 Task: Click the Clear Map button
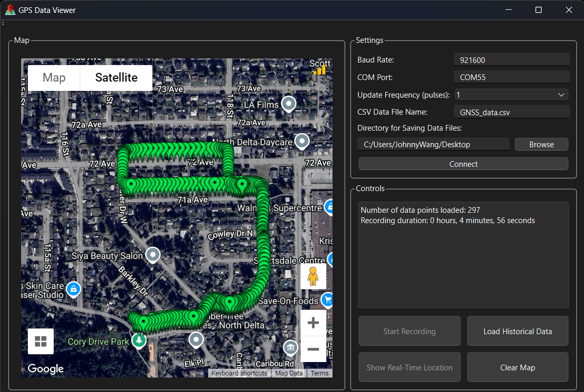coord(518,367)
